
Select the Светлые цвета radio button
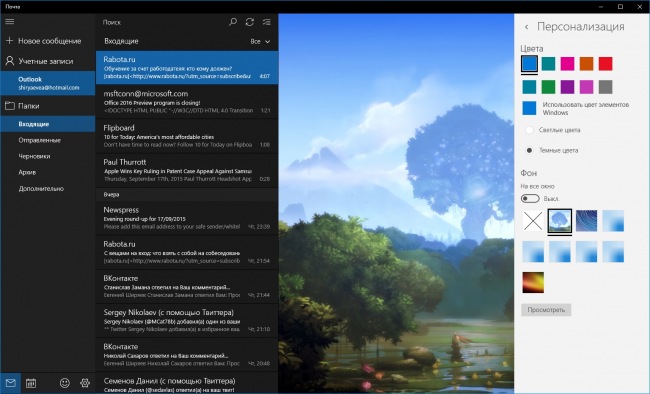pyautogui.click(x=529, y=130)
